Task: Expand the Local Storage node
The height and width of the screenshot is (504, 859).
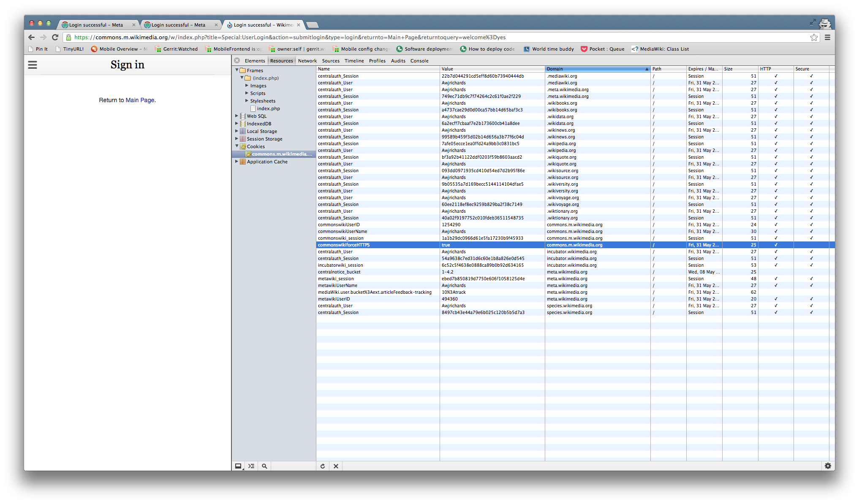Action: 237,131
